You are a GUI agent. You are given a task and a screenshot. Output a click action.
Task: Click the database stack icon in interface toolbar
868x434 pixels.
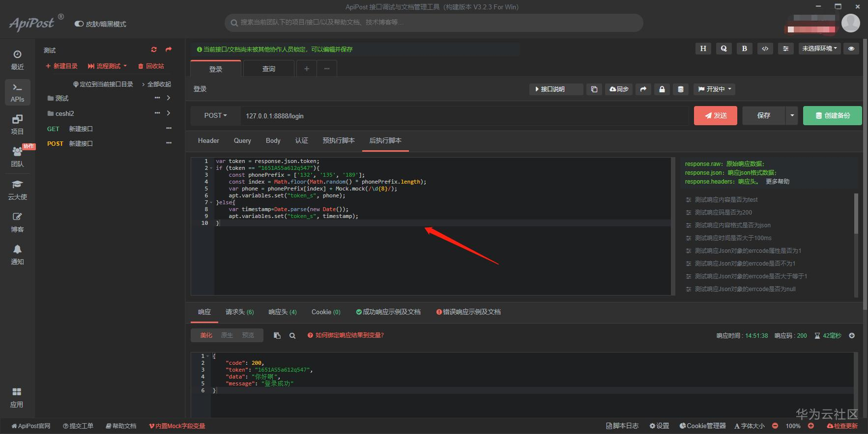pyautogui.click(x=681, y=89)
